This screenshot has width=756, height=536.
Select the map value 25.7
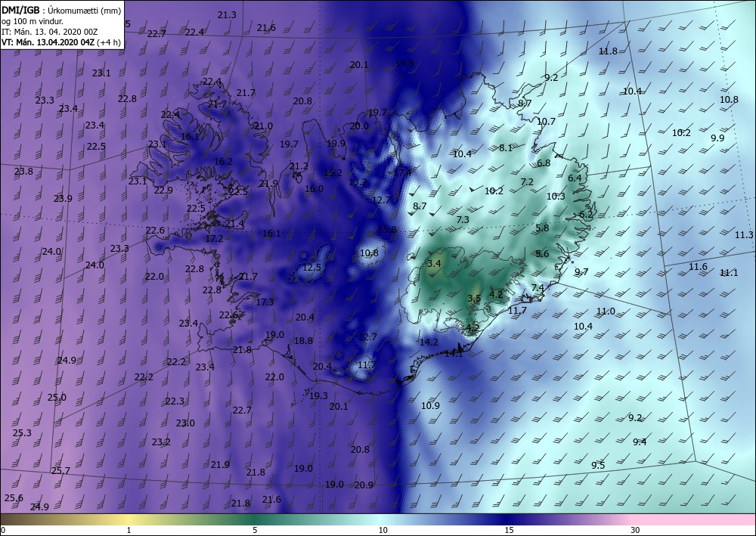pos(60,471)
